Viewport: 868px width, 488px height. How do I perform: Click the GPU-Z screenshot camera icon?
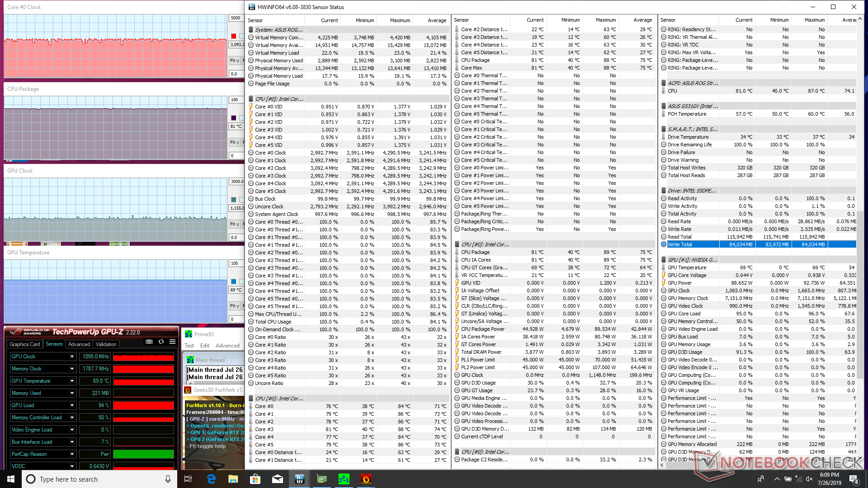[x=149, y=342]
